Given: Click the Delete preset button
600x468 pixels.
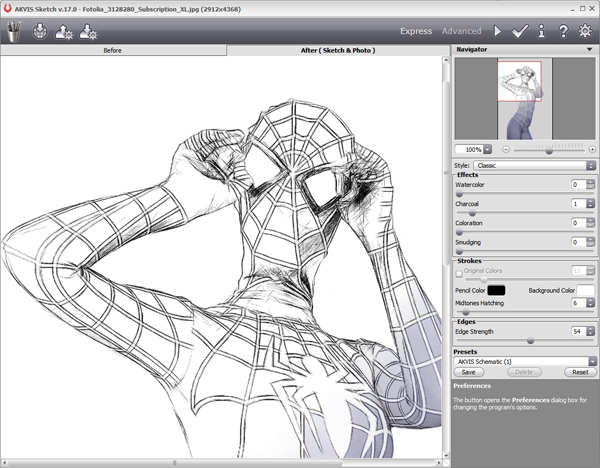Looking at the screenshot, I should (524, 372).
